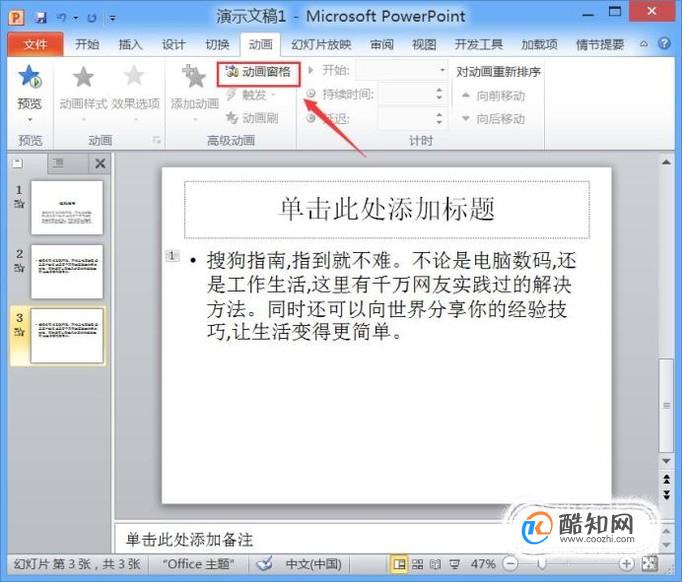Screen dimensions: 682x582
Task: Open PowerPoint Help question mark
Action: 664,43
